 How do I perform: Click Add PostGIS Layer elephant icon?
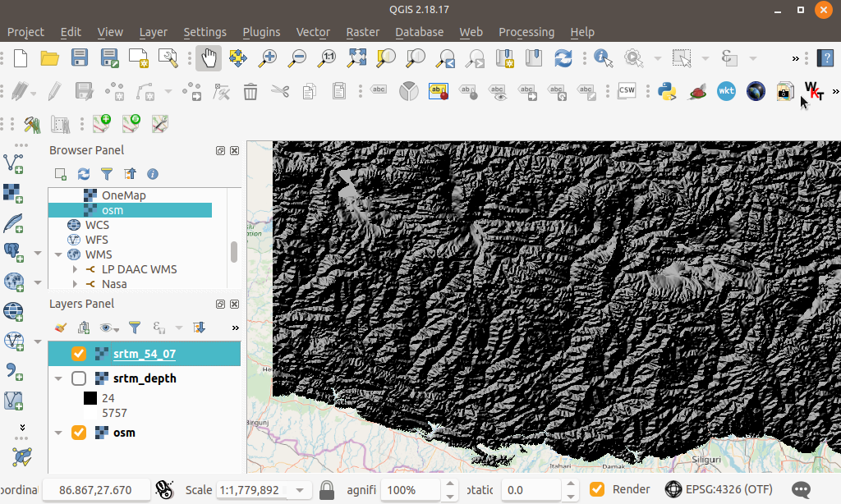pos(13,252)
